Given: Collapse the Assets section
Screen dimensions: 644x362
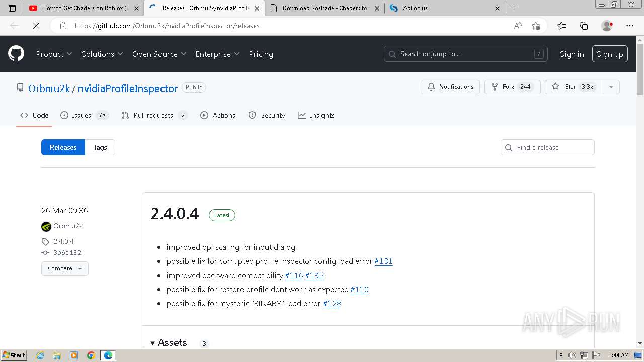Looking at the screenshot, I should (169, 342).
